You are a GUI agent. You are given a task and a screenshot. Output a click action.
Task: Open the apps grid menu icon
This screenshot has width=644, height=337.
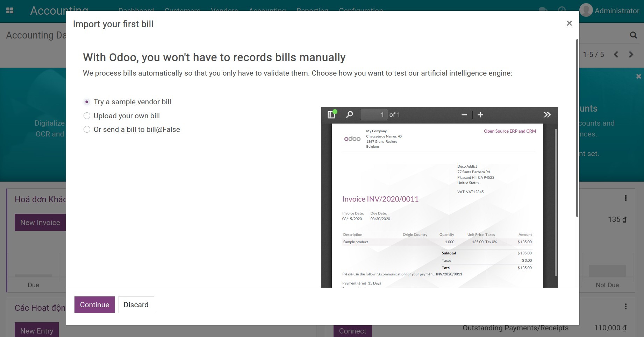point(10,10)
